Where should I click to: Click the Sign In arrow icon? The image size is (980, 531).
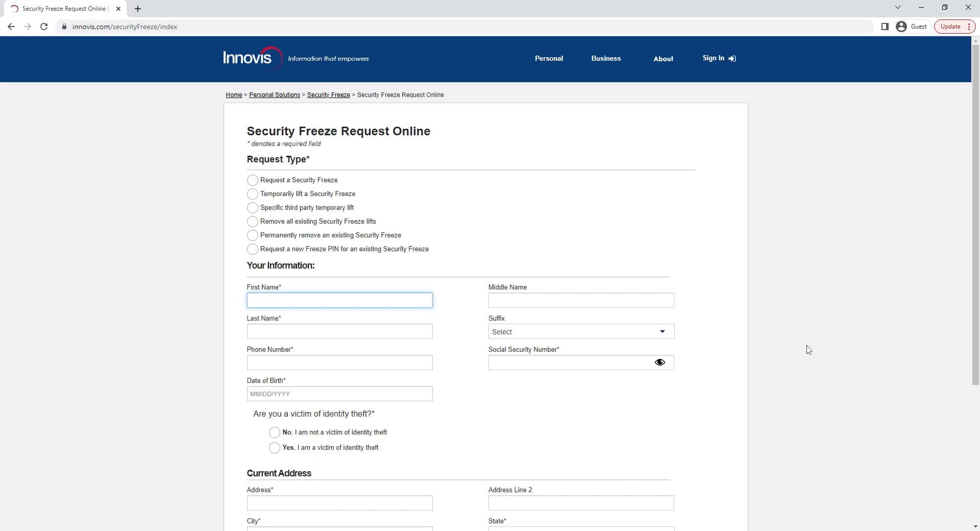(732, 59)
